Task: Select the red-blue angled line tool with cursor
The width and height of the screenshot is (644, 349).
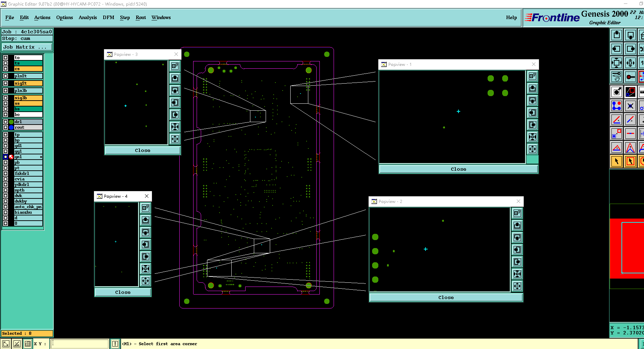Action: point(617,120)
